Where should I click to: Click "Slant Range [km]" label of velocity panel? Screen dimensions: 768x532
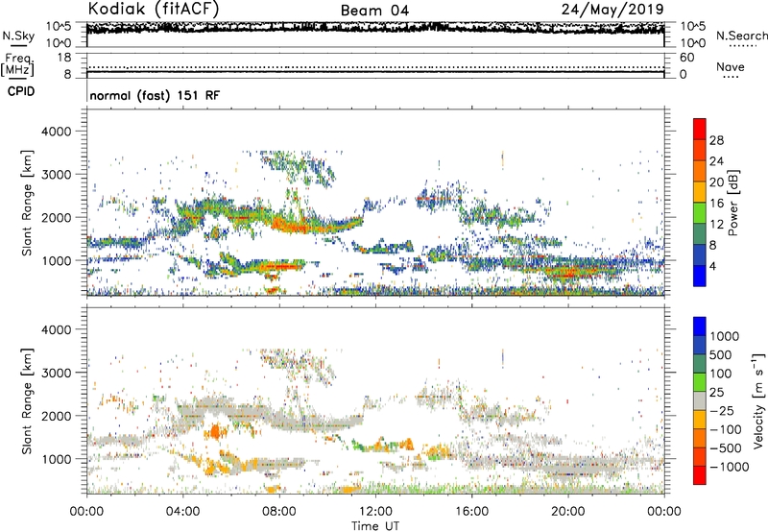tap(27, 401)
